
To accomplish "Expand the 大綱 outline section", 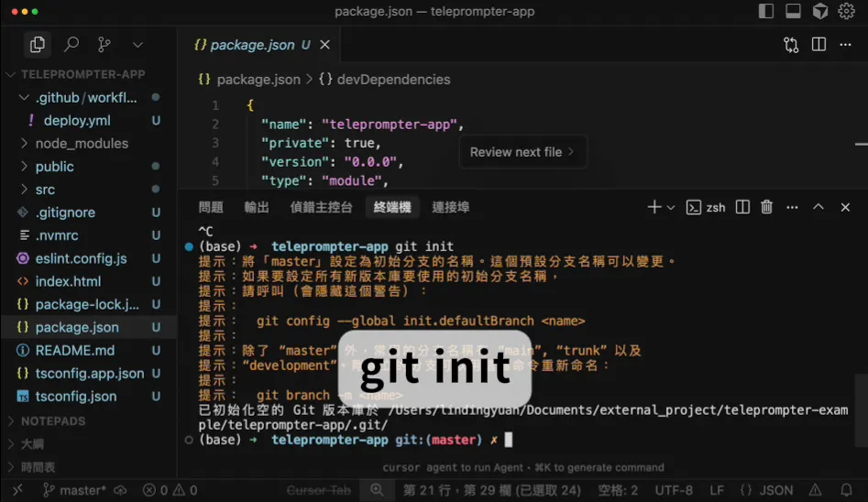I will [32, 444].
